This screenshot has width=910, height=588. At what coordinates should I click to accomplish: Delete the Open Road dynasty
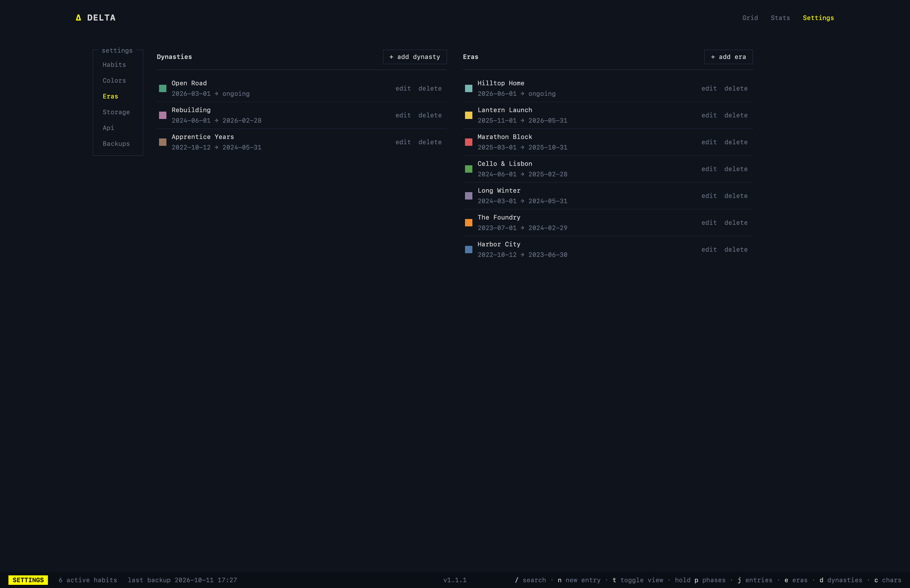tap(430, 89)
